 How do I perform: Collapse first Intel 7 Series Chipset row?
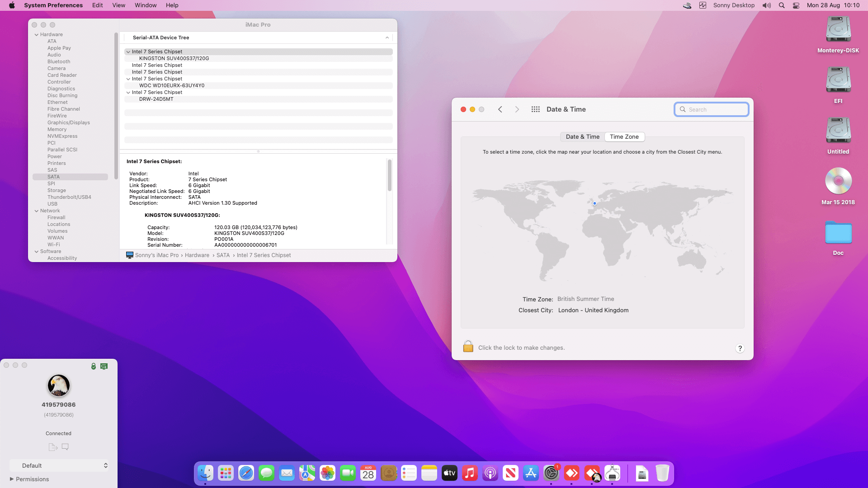128,52
